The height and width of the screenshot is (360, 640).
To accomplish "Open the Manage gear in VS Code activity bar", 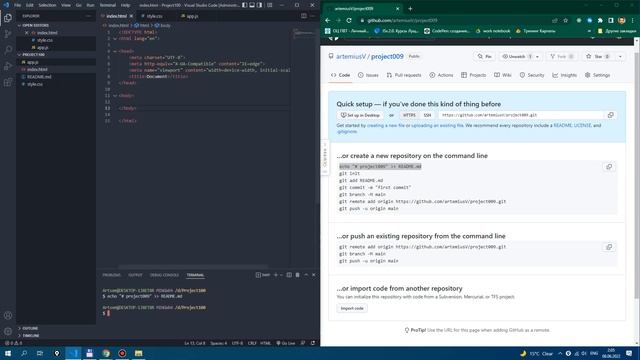I will (x=8, y=331).
